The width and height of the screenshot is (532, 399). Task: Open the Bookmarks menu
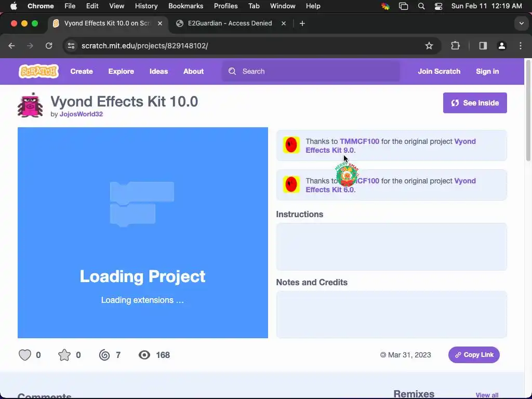(x=185, y=6)
